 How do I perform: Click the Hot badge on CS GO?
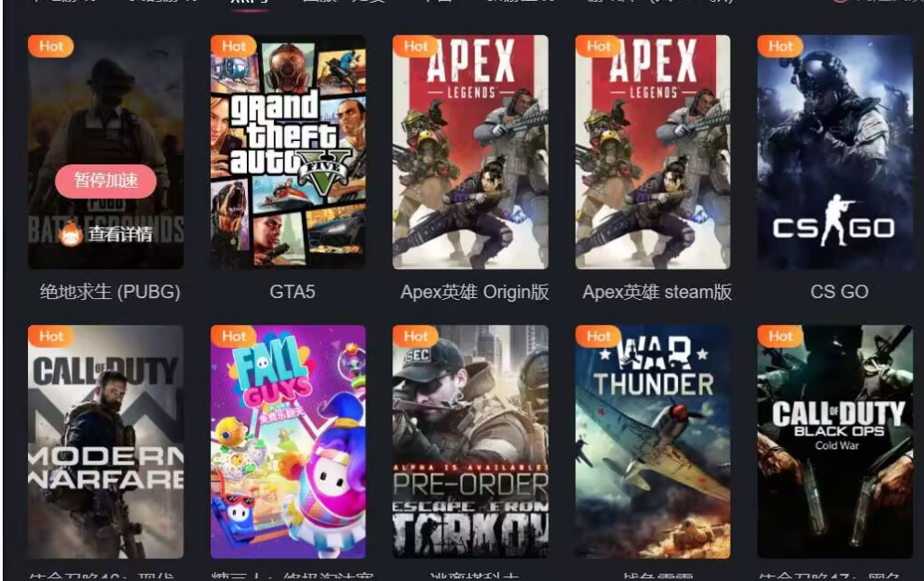tap(780, 46)
